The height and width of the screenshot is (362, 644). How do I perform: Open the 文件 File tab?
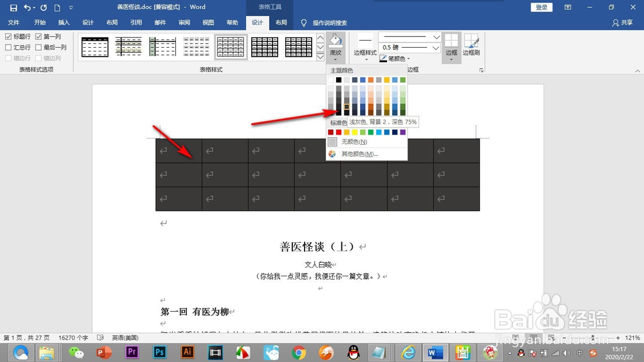tap(14, 23)
